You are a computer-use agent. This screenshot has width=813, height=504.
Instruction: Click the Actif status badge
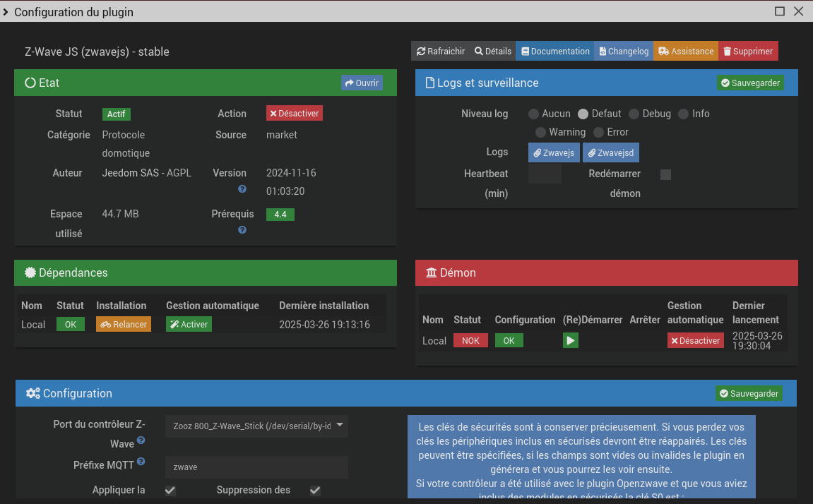(116, 114)
